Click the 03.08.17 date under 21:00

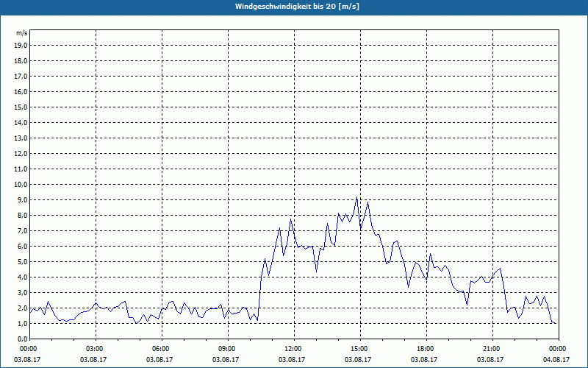490,359
